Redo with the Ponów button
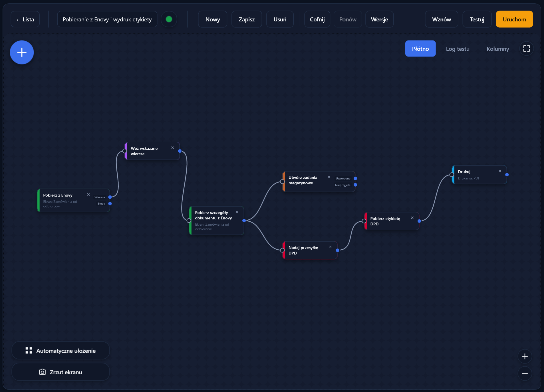The width and height of the screenshot is (544, 392). pos(348,19)
